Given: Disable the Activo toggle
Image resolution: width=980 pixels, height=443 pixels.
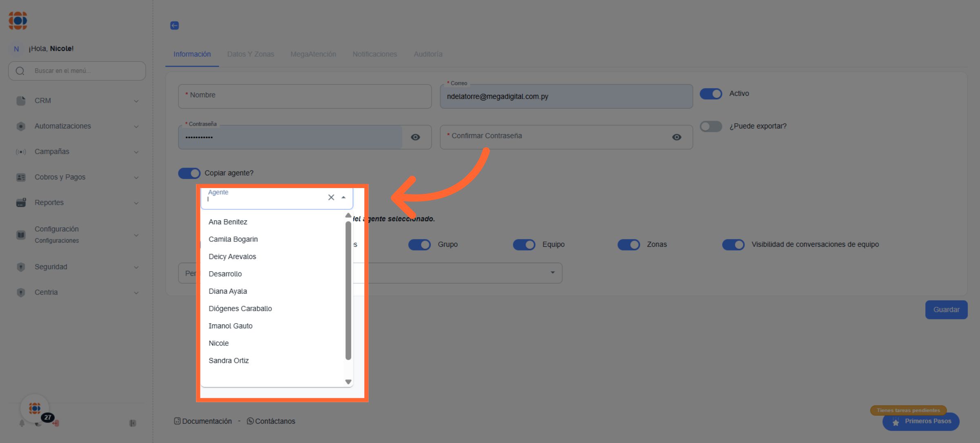Looking at the screenshot, I should 711,94.
